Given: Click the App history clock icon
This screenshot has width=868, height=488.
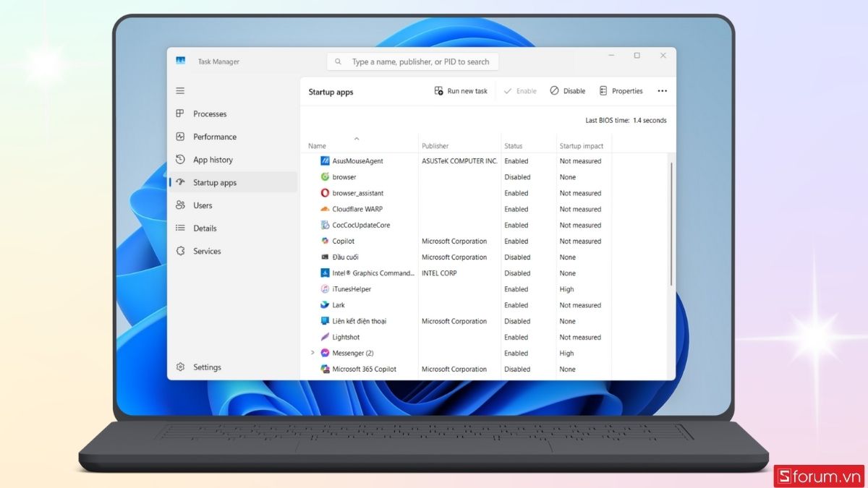Looking at the screenshot, I should (180, 160).
